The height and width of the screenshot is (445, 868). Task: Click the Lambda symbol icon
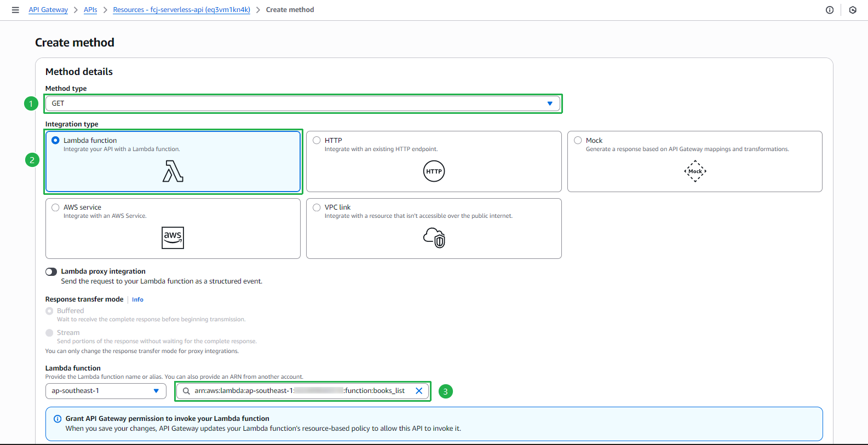point(173,171)
